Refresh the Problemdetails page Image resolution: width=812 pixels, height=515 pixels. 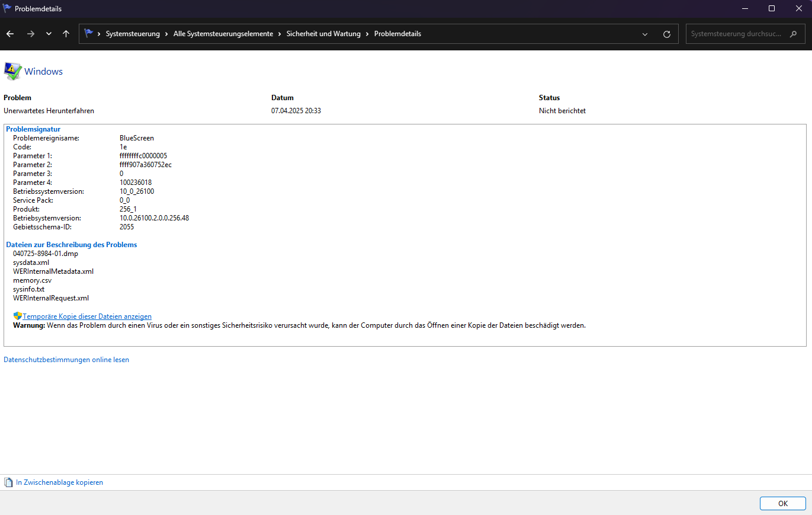pyautogui.click(x=667, y=34)
